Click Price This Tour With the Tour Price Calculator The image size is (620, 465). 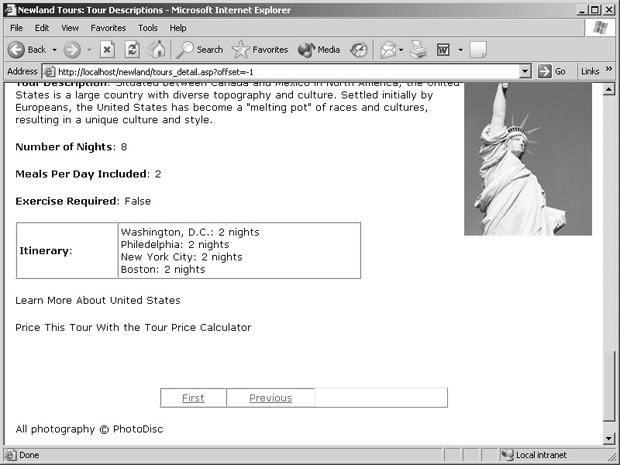(133, 327)
